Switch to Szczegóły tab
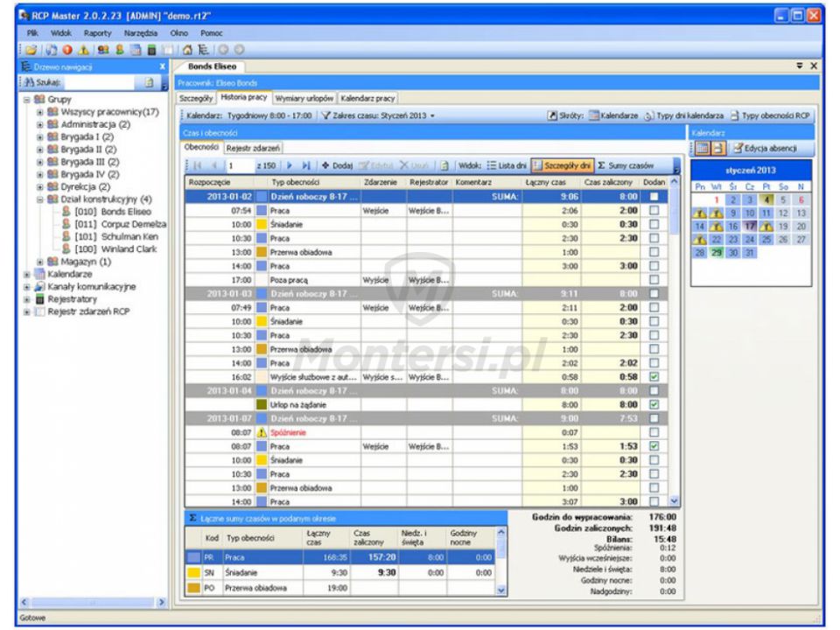The image size is (840, 630). (x=196, y=99)
